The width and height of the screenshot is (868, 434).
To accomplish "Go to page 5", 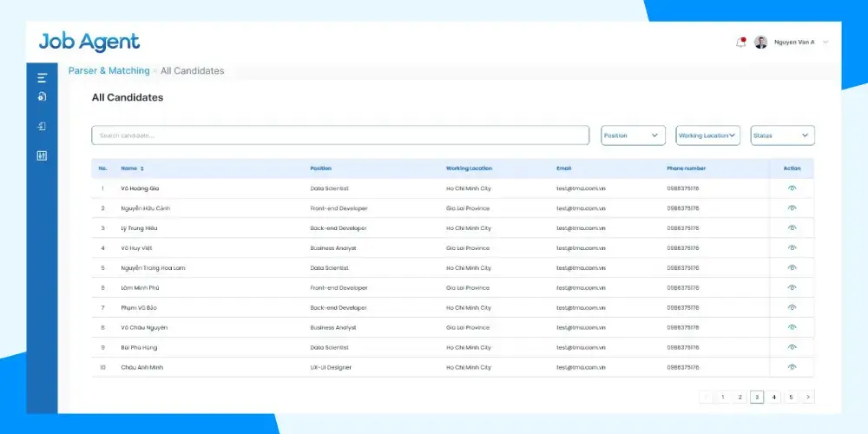I will coord(791,397).
